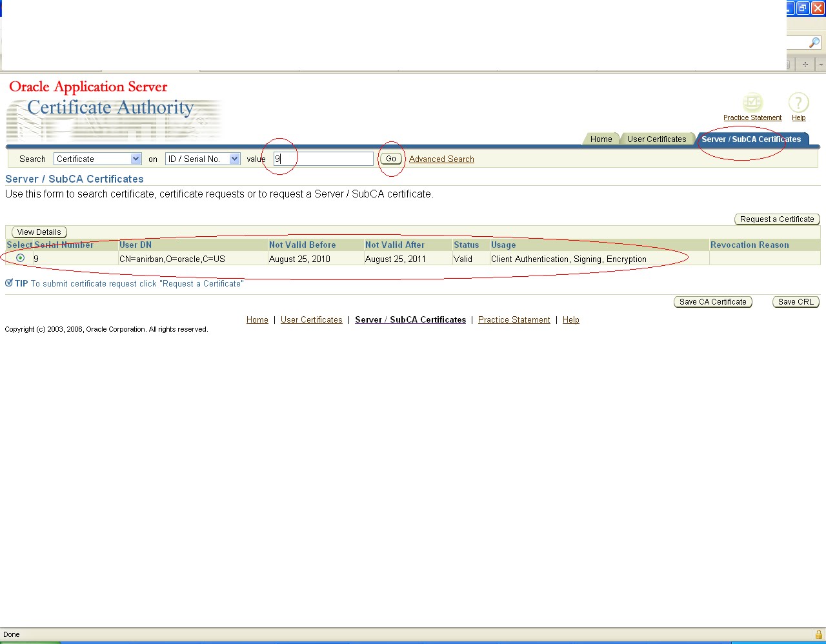This screenshot has height=644, width=826.
Task: Click Save CA Certificate
Action: point(712,301)
